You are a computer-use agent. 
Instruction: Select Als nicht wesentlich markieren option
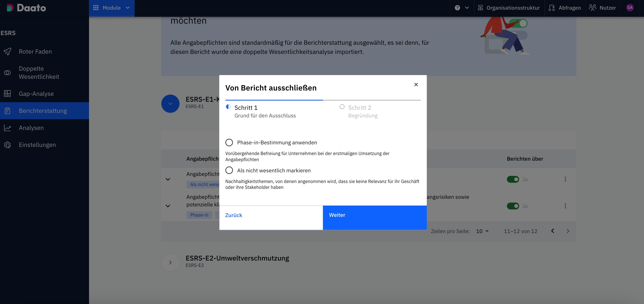pyautogui.click(x=229, y=170)
